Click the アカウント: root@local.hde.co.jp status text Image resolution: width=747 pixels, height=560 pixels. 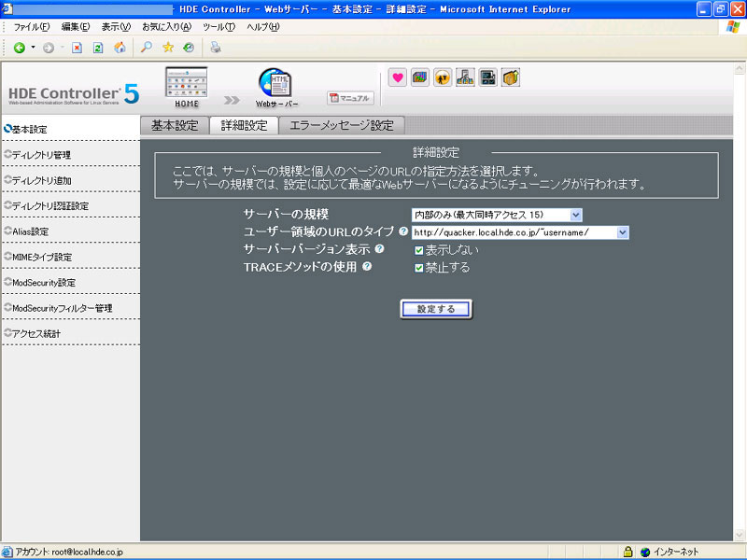(69, 552)
